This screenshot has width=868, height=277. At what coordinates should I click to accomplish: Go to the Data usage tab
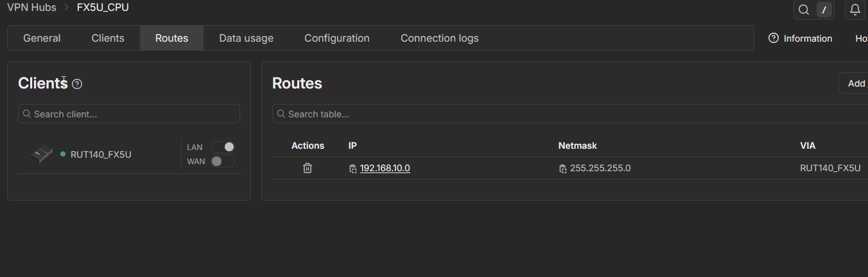(246, 38)
